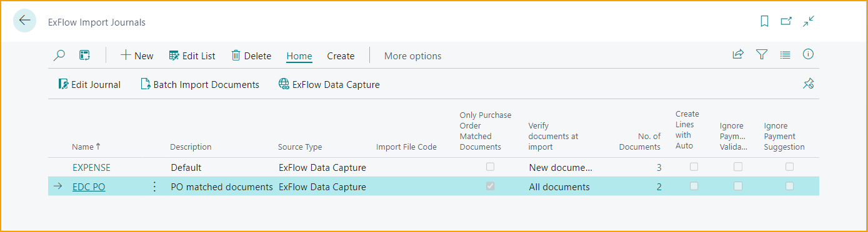Toggle Ignore Payment Suggestion for EXPENSE row

pos(790,167)
